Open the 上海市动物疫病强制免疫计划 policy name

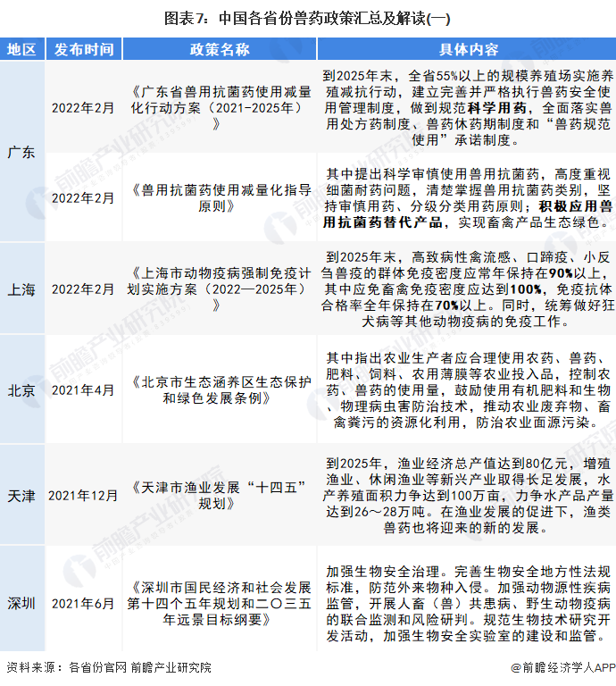click(x=220, y=289)
